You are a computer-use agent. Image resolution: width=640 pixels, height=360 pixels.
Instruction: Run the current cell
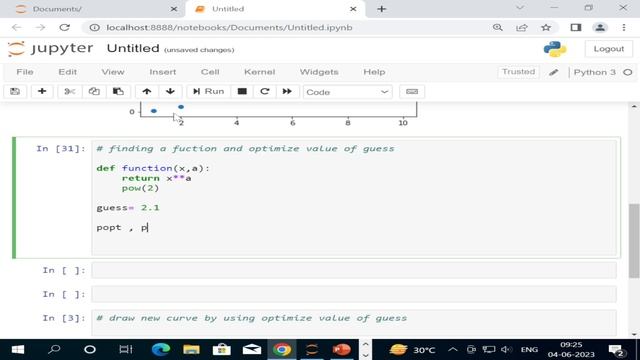click(209, 91)
